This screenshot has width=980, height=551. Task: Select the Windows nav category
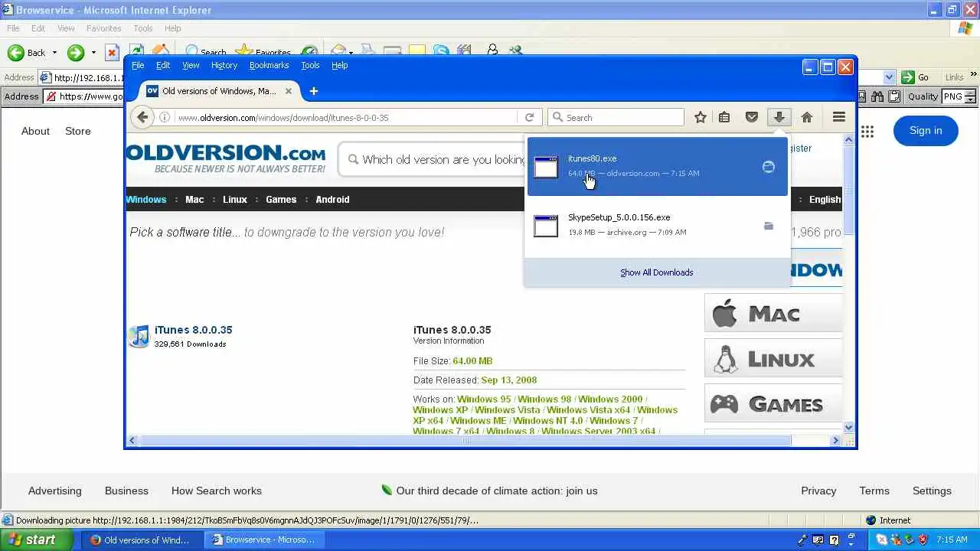146,199
